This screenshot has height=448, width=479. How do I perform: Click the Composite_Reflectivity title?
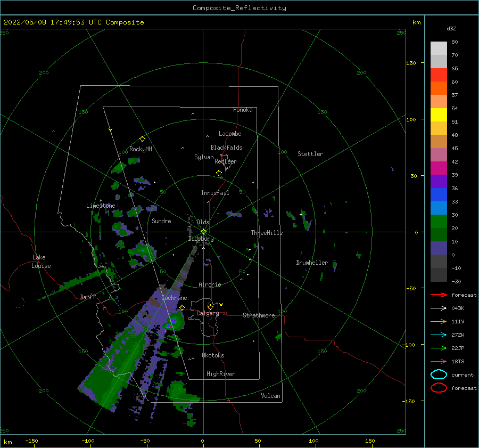pos(240,8)
